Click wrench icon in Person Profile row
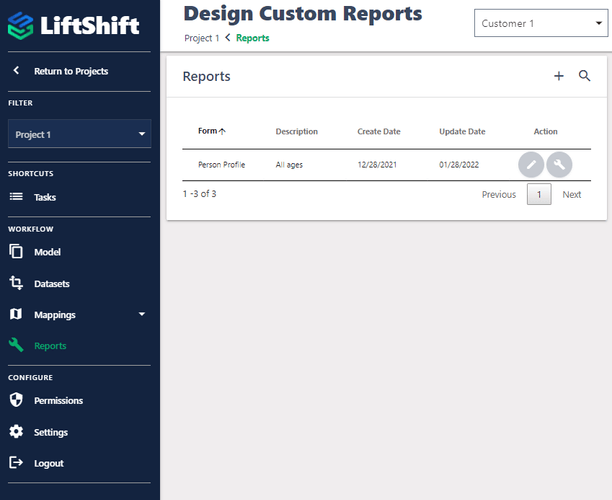 click(559, 165)
